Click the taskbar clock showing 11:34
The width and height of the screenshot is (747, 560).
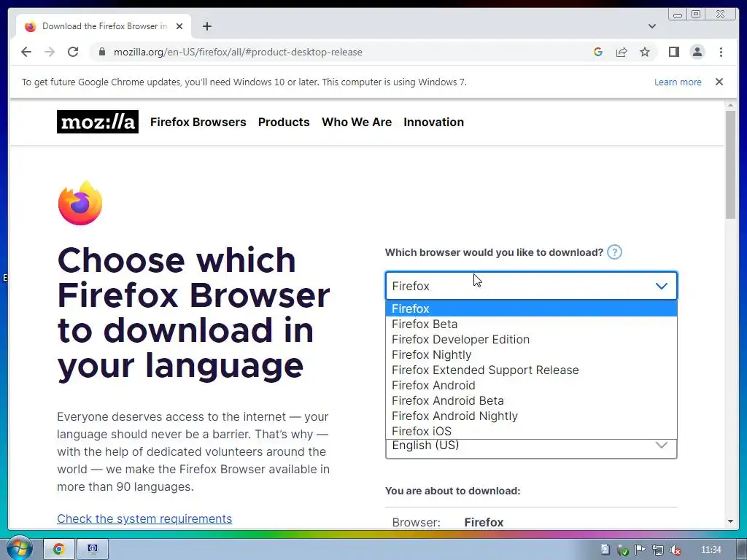point(711,550)
